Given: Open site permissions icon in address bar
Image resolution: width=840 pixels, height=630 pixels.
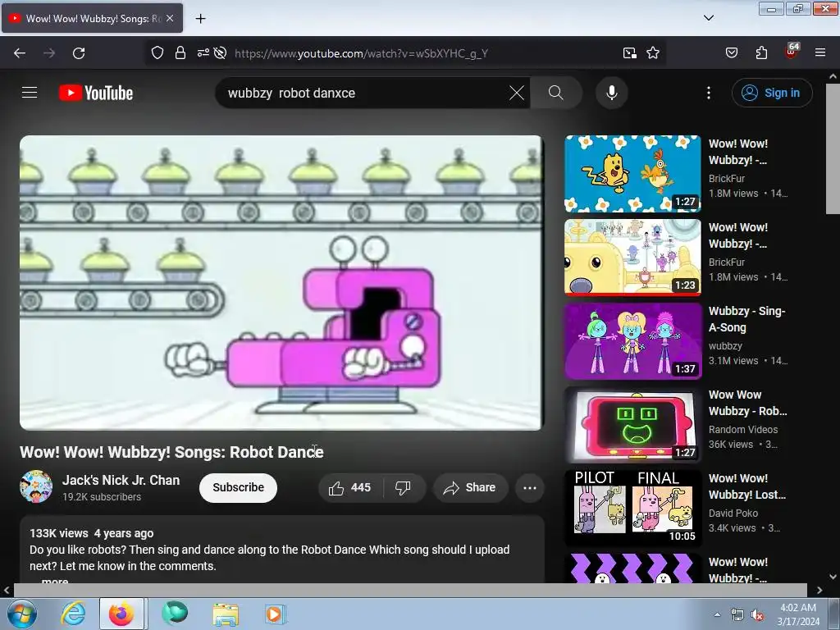Looking at the screenshot, I should click(x=203, y=53).
